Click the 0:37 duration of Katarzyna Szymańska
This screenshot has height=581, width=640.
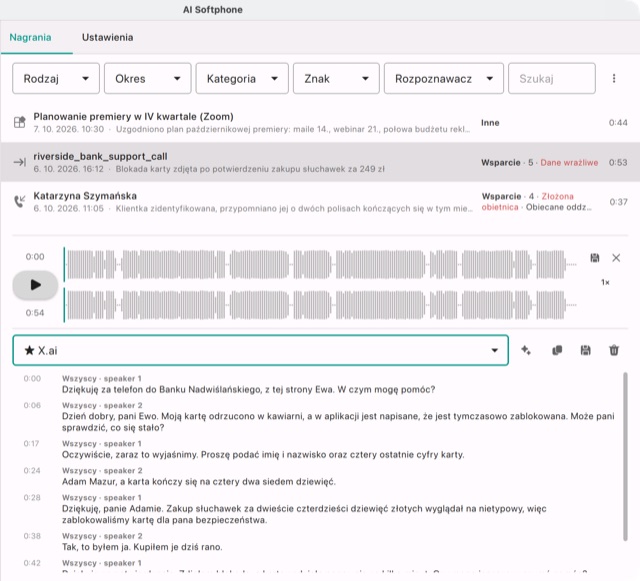(x=618, y=202)
